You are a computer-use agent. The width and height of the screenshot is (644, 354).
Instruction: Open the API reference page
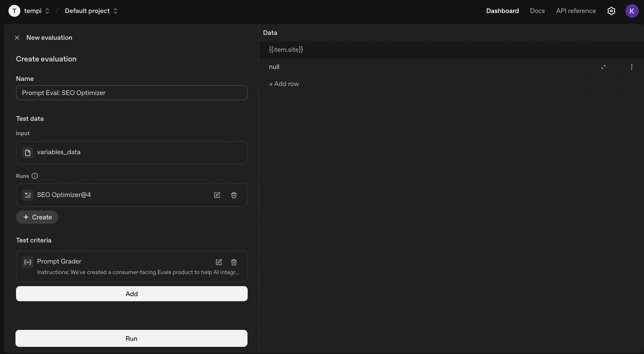pos(576,11)
